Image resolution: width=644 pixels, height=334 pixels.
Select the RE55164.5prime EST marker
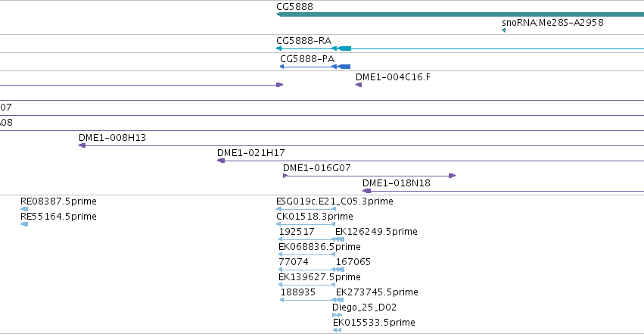(24, 224)
